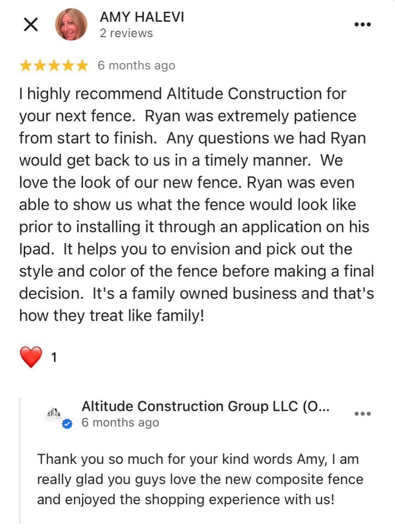The image size is (395, 532).
Task: Open Amy Halevi's profile photo
Action: [x=71, y=24]
